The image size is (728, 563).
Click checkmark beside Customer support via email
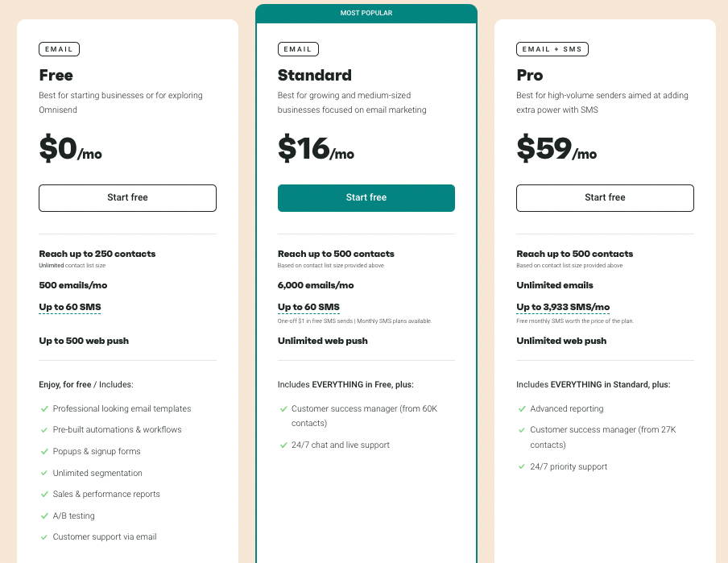pyautogui.click(x=44, y=537)
